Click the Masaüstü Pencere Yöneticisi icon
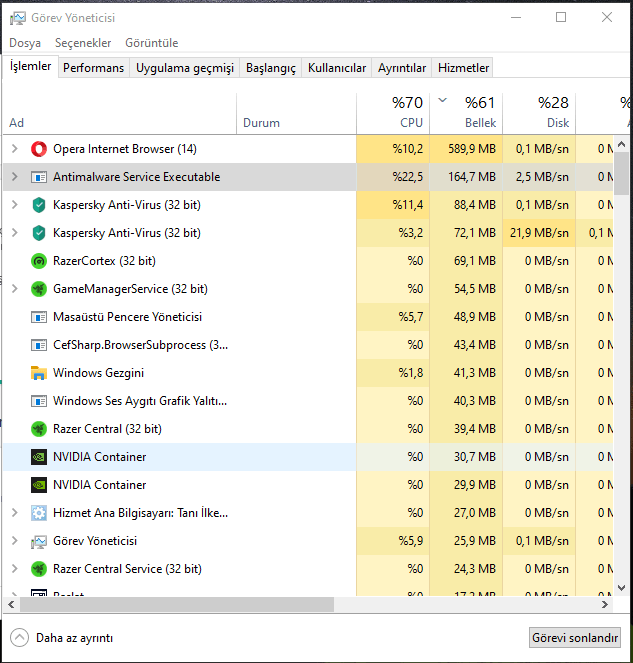 pyautogui.click(x=39, y=317)
